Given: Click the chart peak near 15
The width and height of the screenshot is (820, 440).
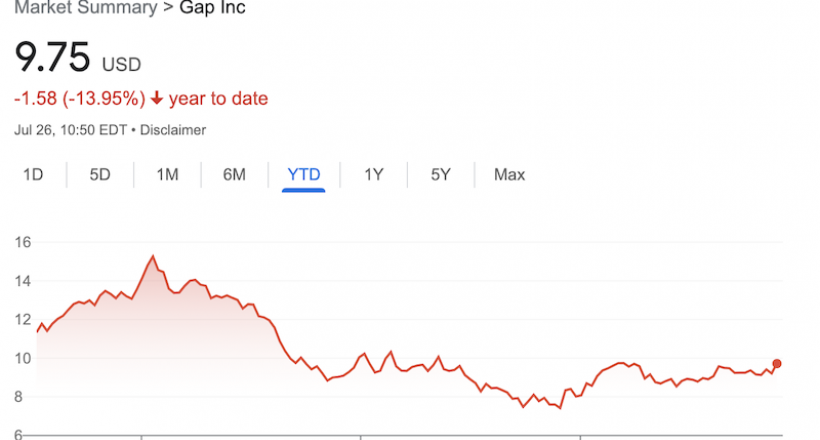Looking at the screenshot, I should 153,256.
